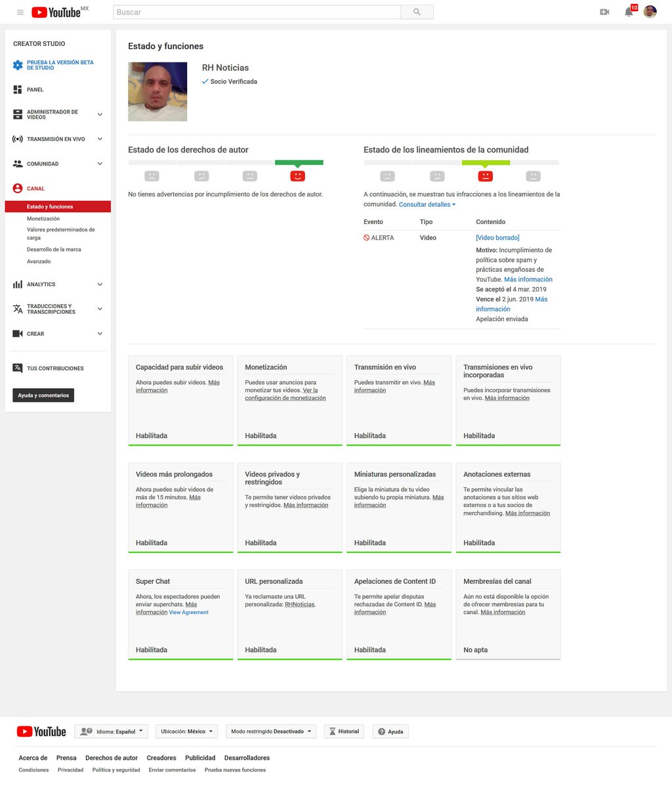Open Valores predeterminados de carga

(61, 234)
